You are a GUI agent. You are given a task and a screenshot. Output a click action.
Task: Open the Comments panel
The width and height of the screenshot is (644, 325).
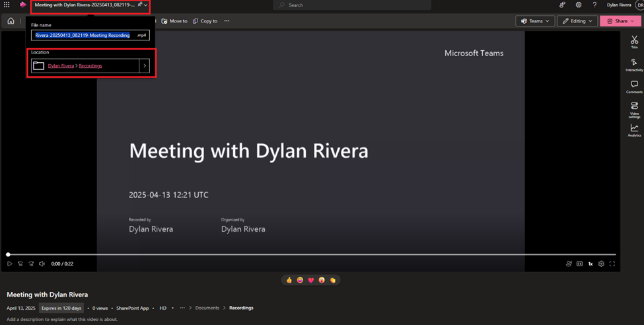click(634, 87)
